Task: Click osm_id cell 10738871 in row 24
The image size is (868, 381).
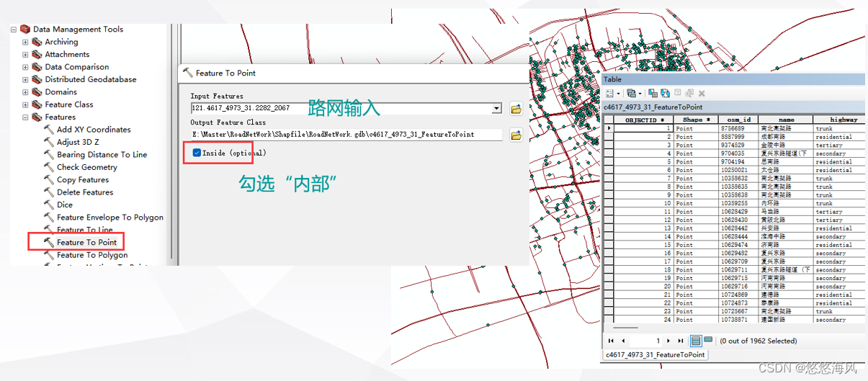Action: pos(738,320)
